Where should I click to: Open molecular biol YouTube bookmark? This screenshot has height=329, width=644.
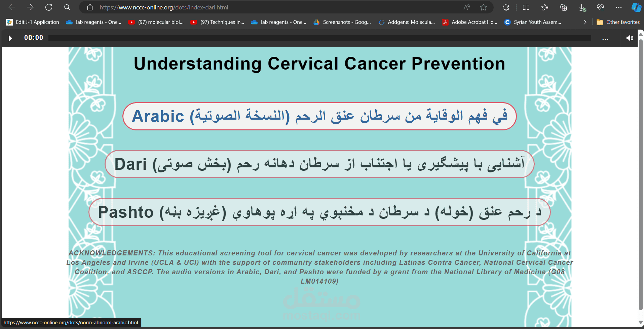tap(156, 22)
